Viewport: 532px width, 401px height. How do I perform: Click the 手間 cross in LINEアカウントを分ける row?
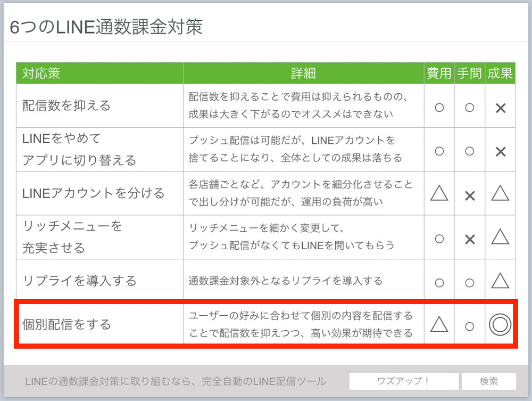pos(470,196)
